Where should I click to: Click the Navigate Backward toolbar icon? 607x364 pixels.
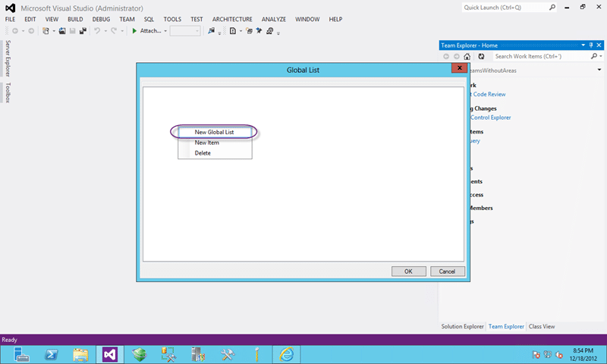(x=15, y=31)
